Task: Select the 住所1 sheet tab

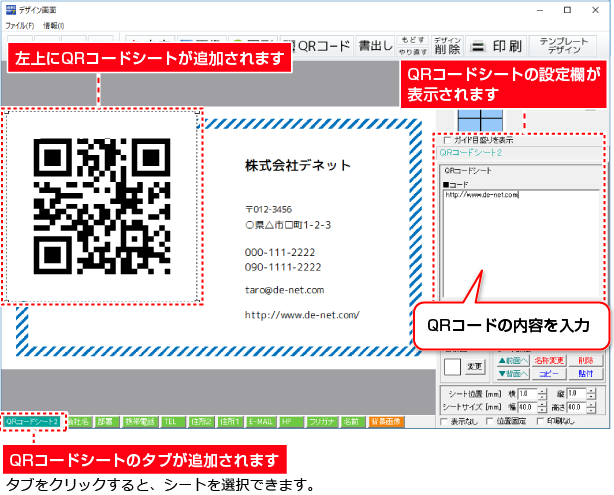Action: (x=230, y=421)
